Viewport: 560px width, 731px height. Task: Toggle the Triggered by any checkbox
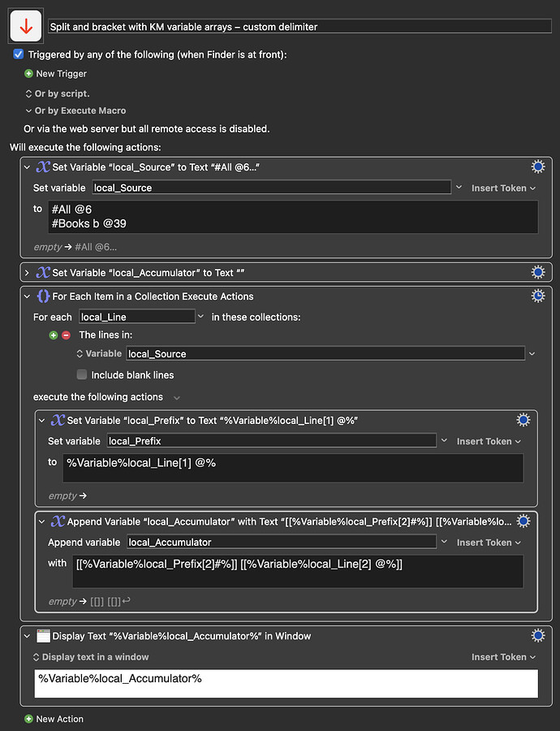(x=19, y=54)
